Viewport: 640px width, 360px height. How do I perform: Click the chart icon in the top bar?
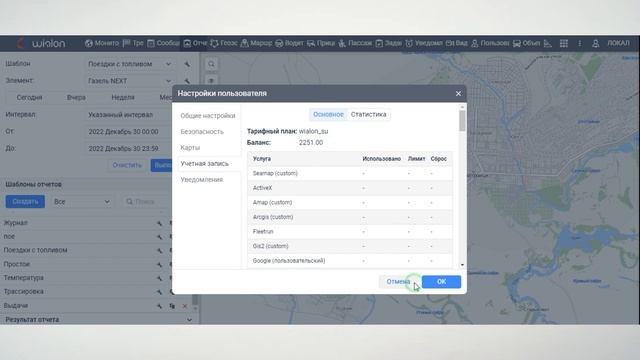[548, 43]
